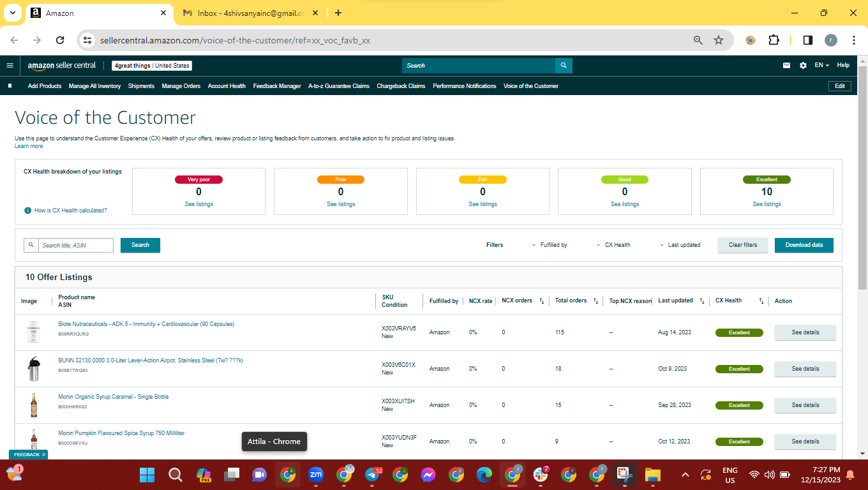Open Manage Orders in the navigation bar

181,86
